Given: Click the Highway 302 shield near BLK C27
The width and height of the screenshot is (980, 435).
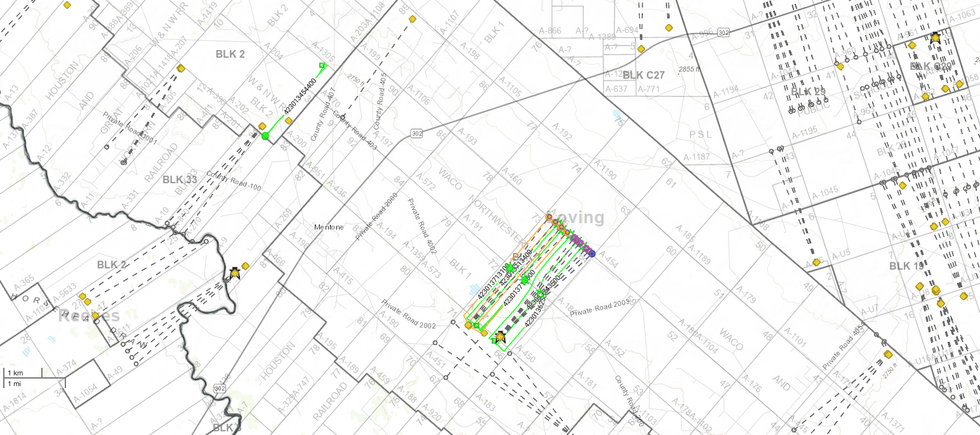Looking at the screenshot, I should (x=724, y=32).
